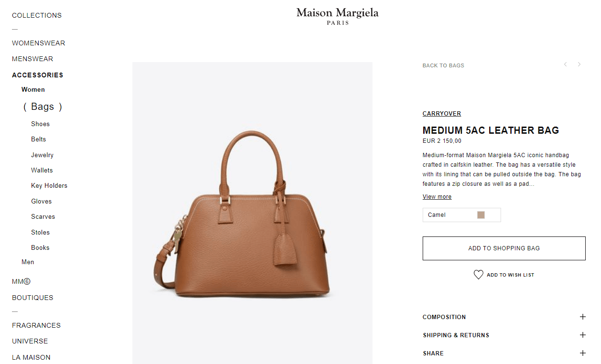This screenshot has width=601, height=364.
Task: Select the Camel color swatch
Action: pyautogui.click(x=481, y=215)
